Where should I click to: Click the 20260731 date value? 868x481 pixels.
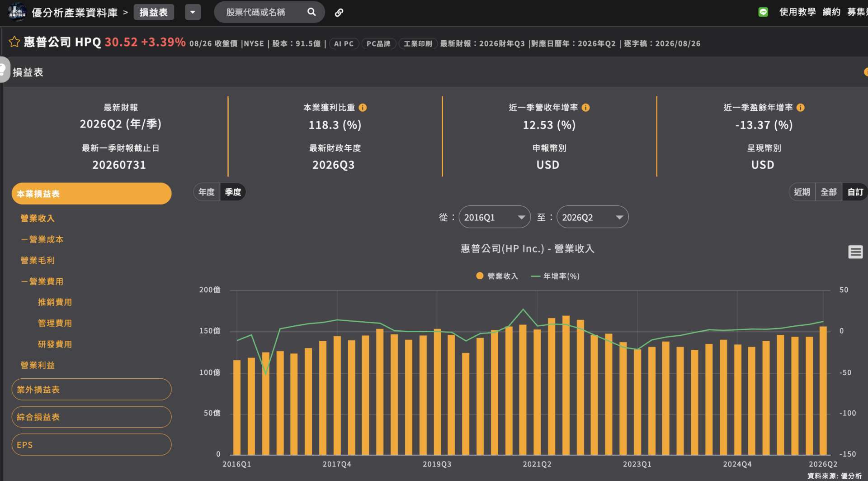click(119, 165)
